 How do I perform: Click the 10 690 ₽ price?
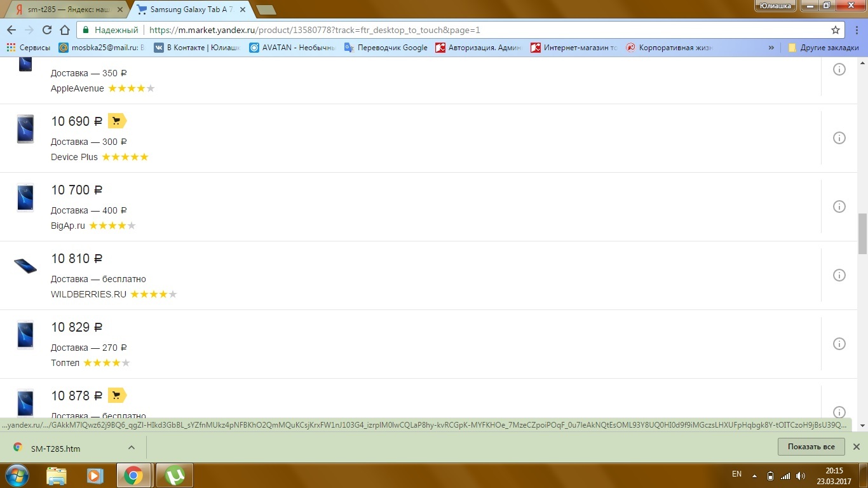[x=77, y=121]
